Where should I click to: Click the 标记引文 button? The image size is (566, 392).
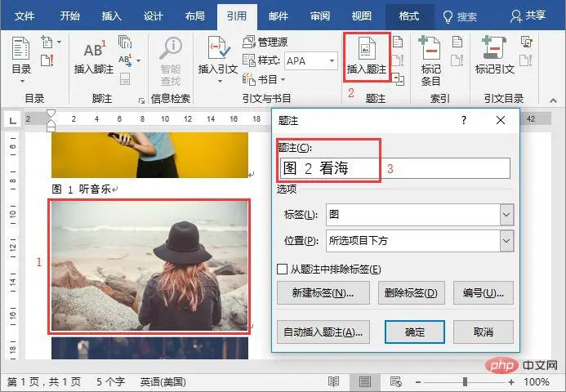[x=495, y=56]
